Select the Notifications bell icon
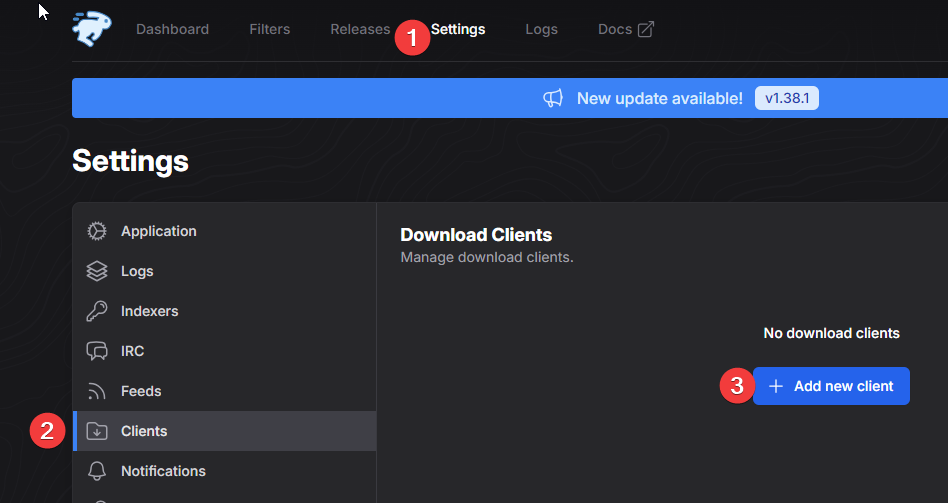The height and width of the screenshot is (503, 948). click(97, 471)
